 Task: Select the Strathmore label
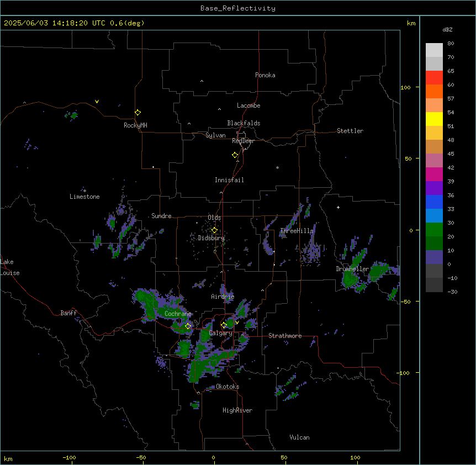point(285,336)
